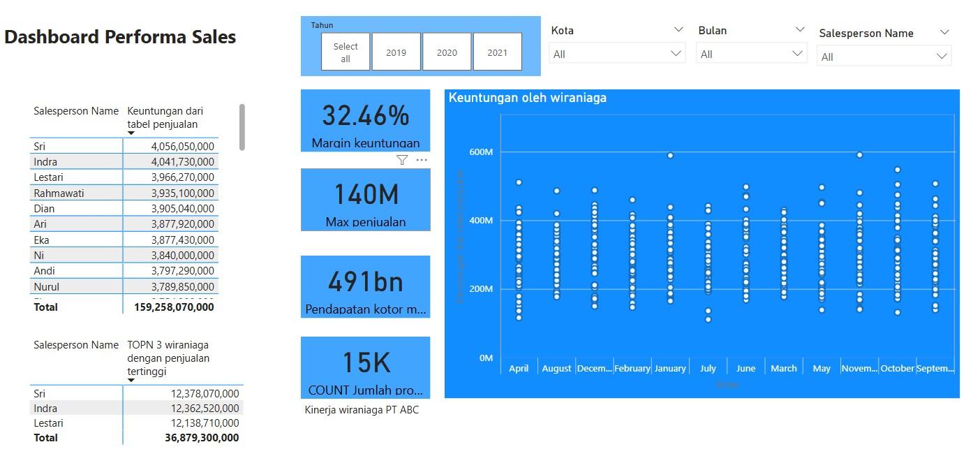Viewport: 980px width, 470px height.
Task: Click the 15K COUNT Jumlah card
Action: tap(365, 367)
